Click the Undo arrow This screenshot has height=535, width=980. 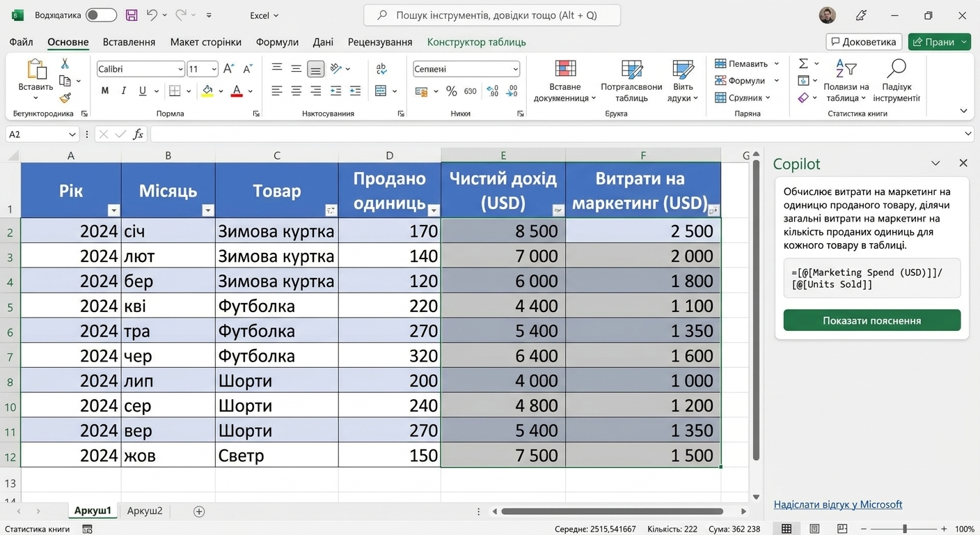tap(152, 15)
